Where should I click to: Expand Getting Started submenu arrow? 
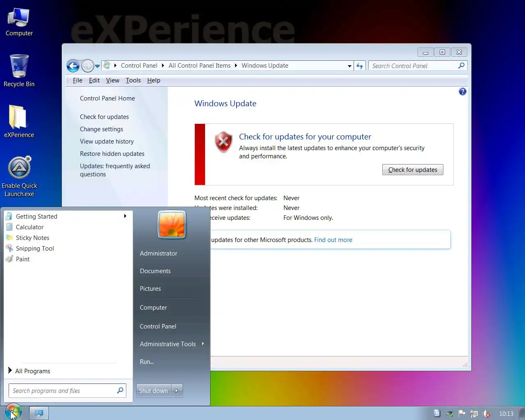coord(125,216)
